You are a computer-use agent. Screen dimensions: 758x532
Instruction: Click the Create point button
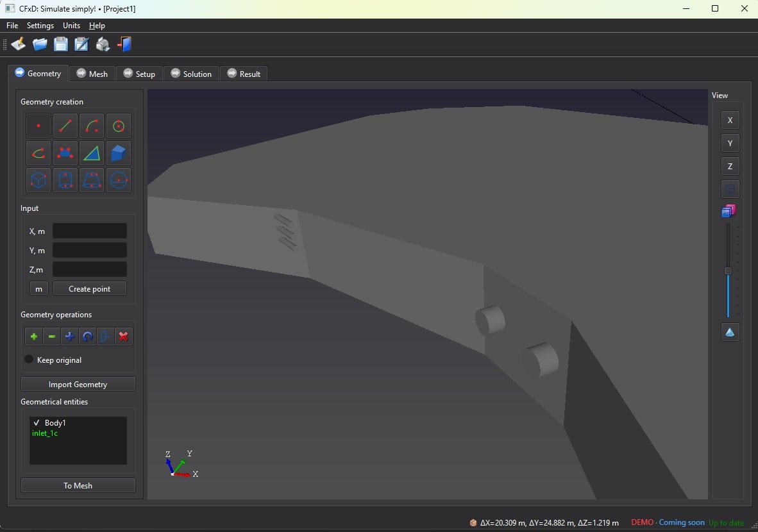(x=89, y=288)
